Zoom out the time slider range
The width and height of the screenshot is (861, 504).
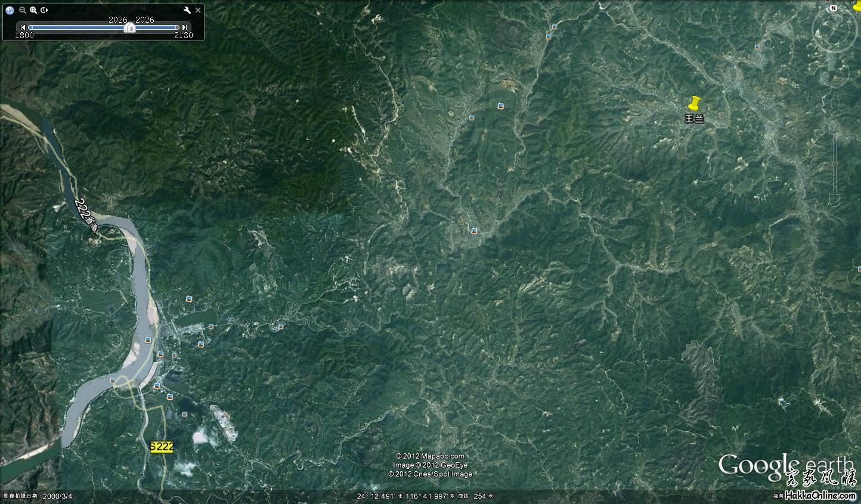tap(23, 10)
